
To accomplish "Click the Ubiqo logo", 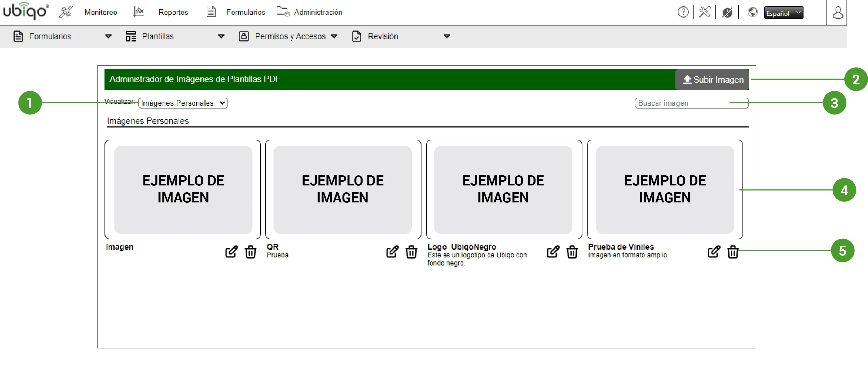I will tap(26, 11).
